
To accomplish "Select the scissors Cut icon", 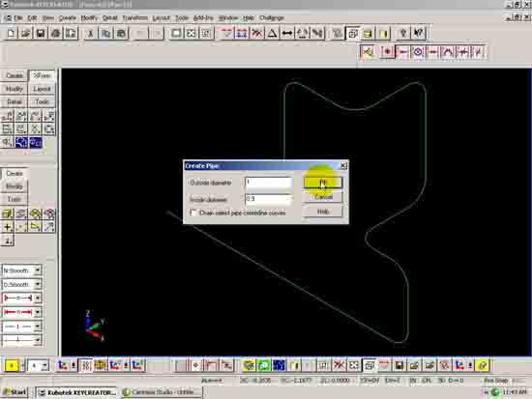I will point(91,33).
